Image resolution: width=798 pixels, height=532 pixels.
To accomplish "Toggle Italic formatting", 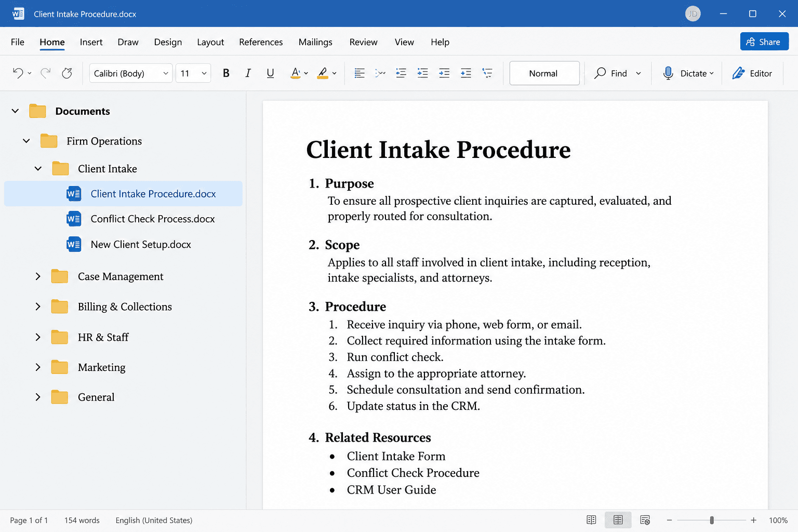I will pyautogui.click(x=248, y=73).
